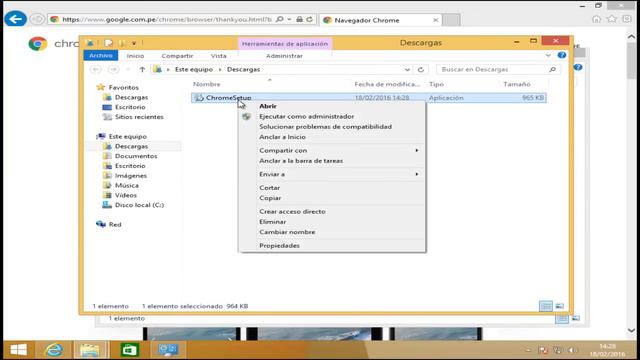Screen dimensions: 640x360
Task: Click the Explorer back navigation arrow
Action: (96, 69)
